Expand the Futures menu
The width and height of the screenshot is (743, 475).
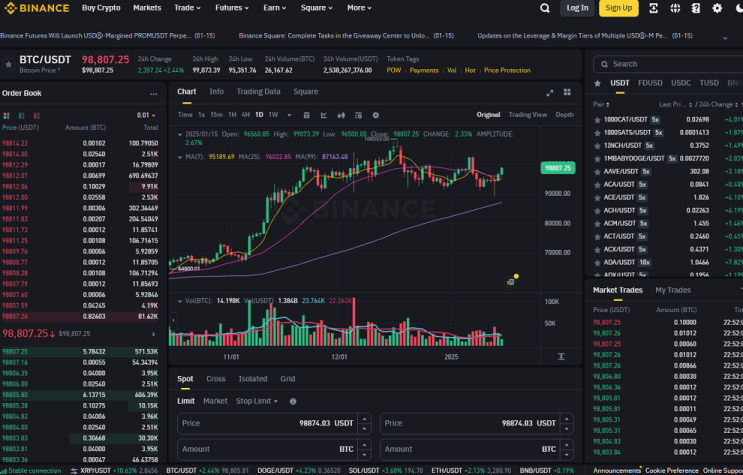[x=232, y=8]
